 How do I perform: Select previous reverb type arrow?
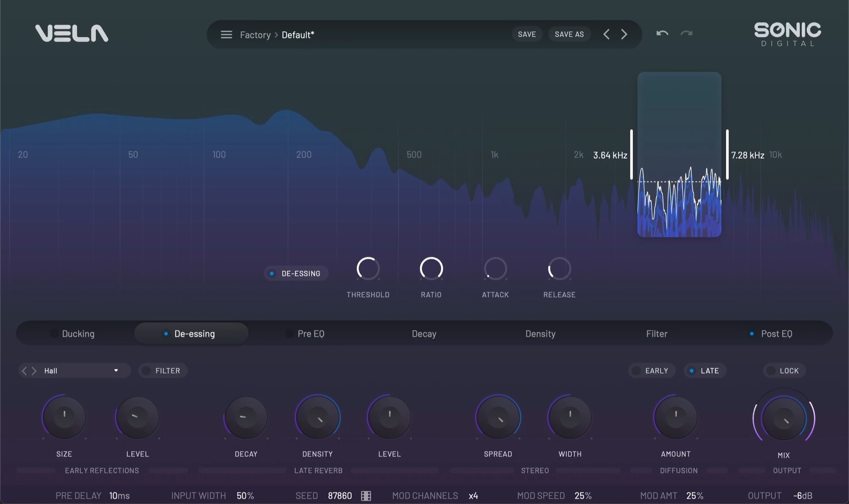tap(24, 371)
